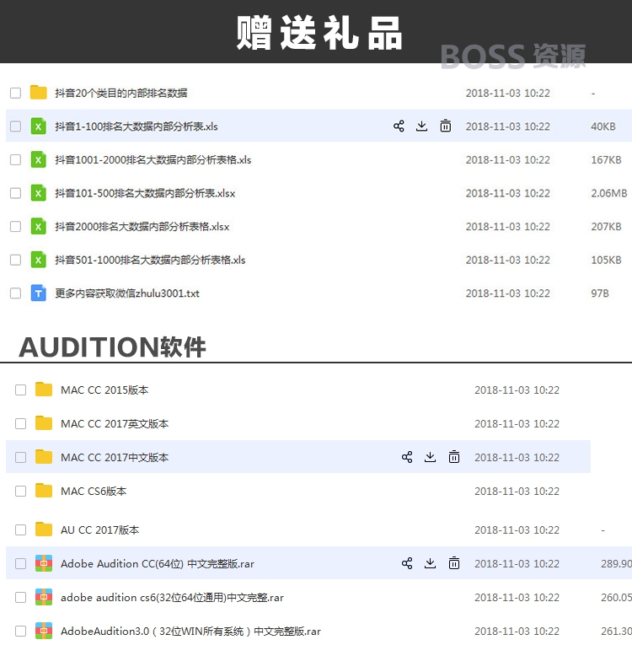632x672 pixels.
Task: Open file name 抖音1001-2000排名大数据内部分析表格.xls
Action: 153,160
